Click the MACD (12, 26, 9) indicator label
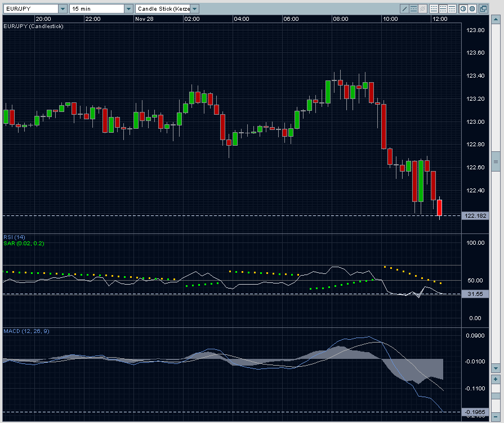 click(26, 331)
